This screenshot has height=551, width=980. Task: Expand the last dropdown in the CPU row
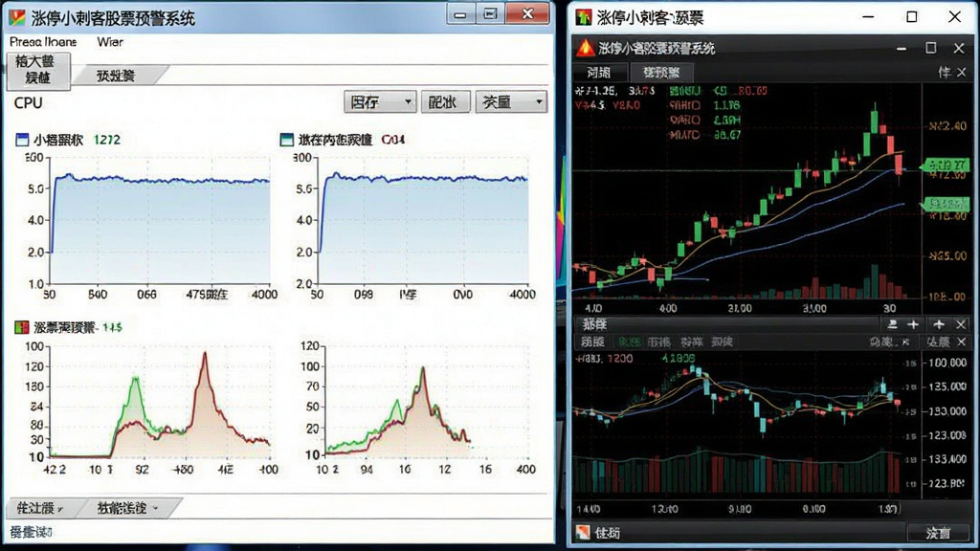pos(511,101)
